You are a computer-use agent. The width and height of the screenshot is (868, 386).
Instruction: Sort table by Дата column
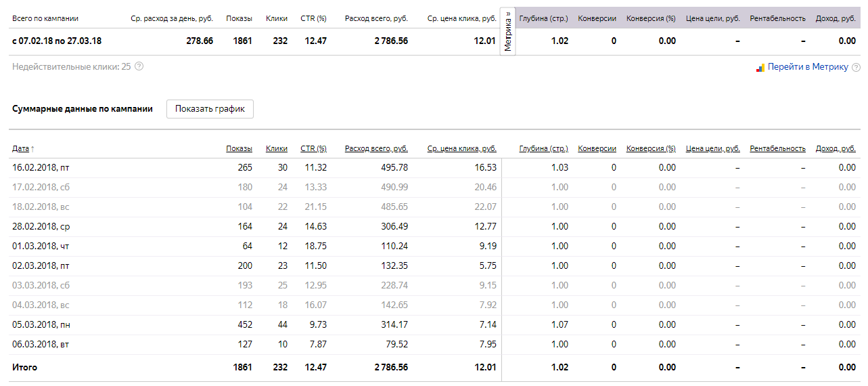coord(21,148)
